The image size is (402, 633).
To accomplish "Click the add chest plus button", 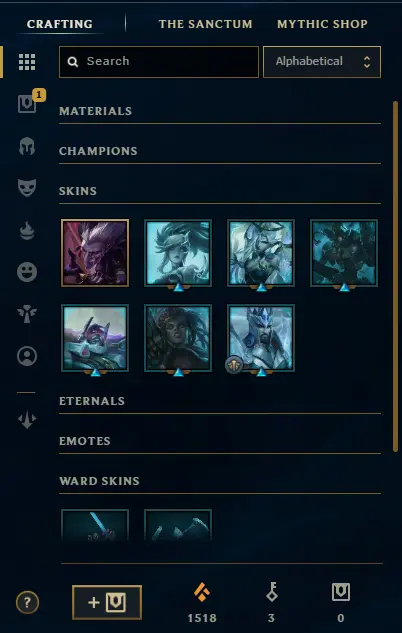I will click(107, 602).
